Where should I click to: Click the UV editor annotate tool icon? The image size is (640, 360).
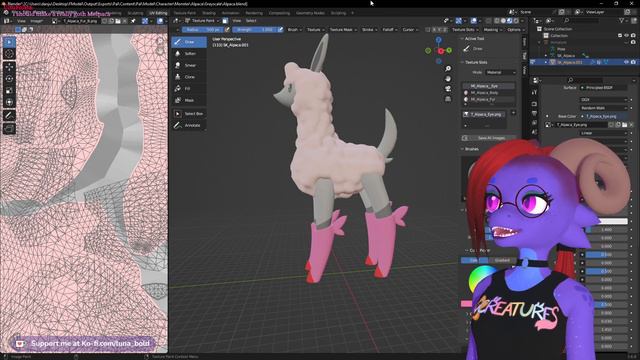[9, 116]
